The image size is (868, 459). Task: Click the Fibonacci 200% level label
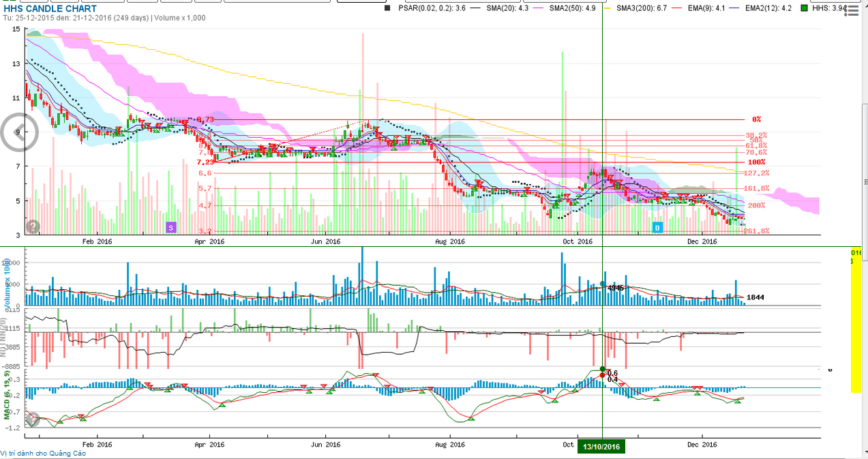point(756,205)
